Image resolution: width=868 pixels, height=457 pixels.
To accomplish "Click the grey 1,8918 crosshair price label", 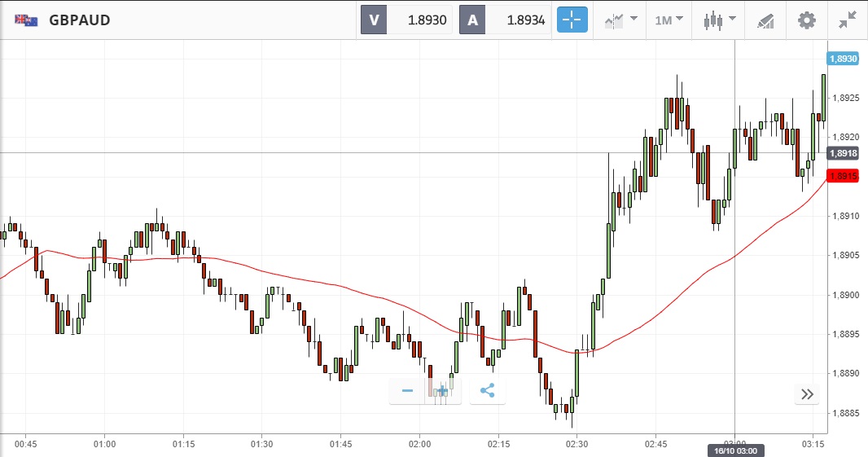I will pyautogui.click(x=843, y=153).
